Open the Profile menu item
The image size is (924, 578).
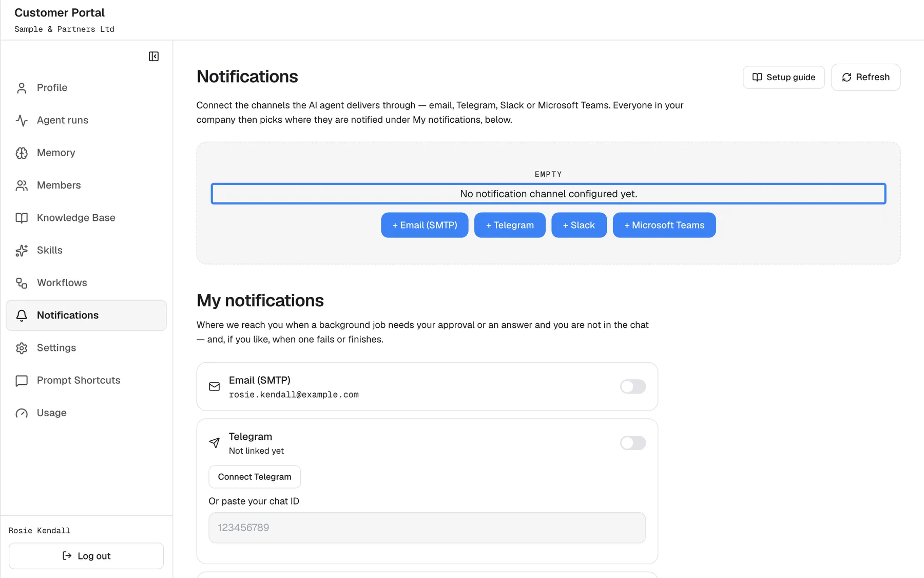pos(86,88)
